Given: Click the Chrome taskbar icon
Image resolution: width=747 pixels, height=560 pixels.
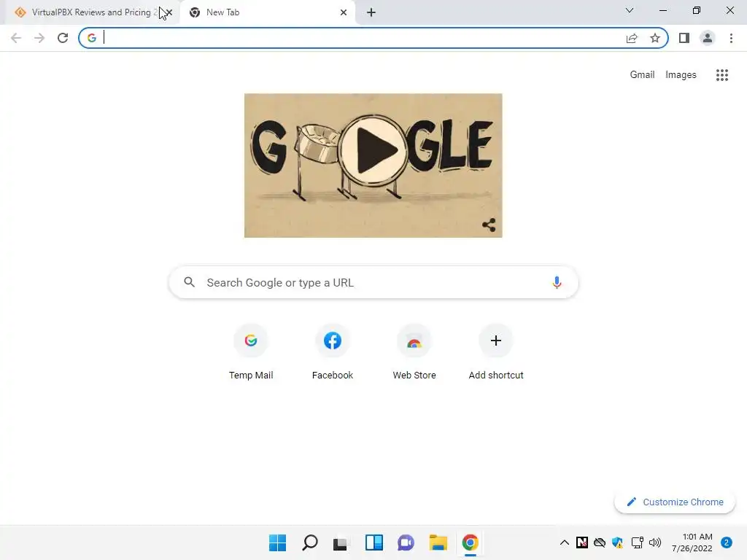Looking at the screenshot, I should pos(471,542).
